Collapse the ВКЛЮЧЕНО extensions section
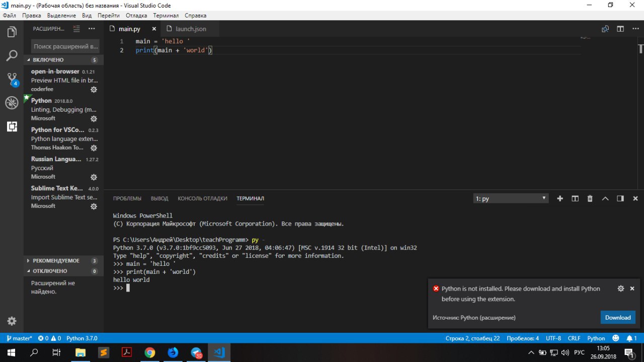644x362 pixels. pos(63,60)
